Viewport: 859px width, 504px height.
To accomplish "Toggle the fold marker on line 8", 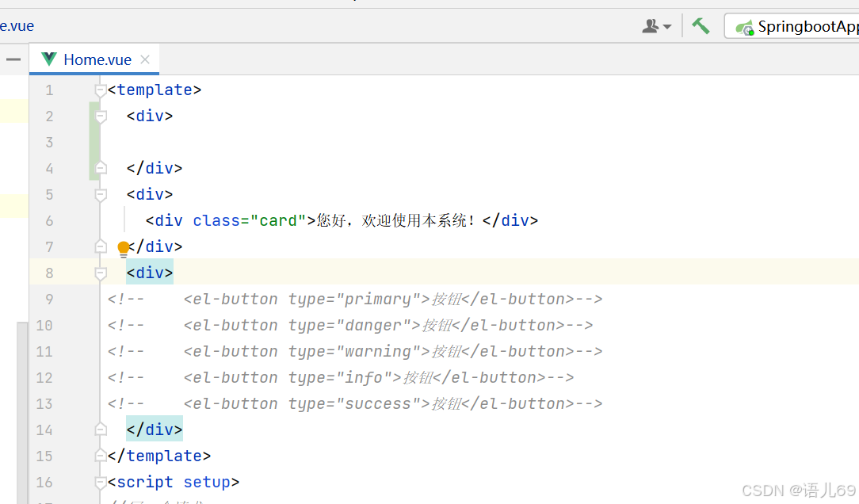I will [x=100, y=273].
